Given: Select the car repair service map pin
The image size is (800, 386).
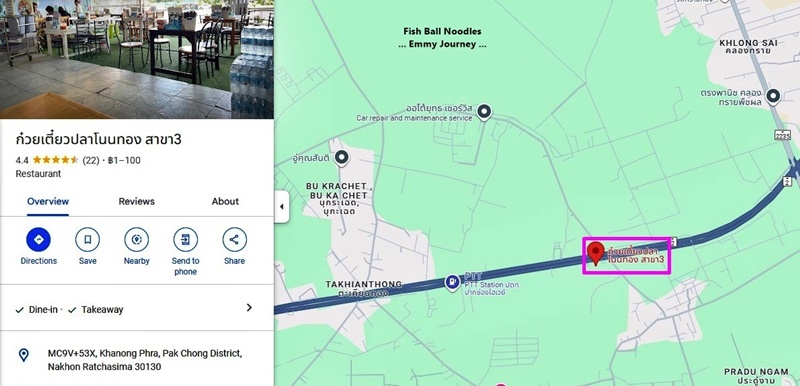Looking at the screenshot, I should [x=483, y=111].
